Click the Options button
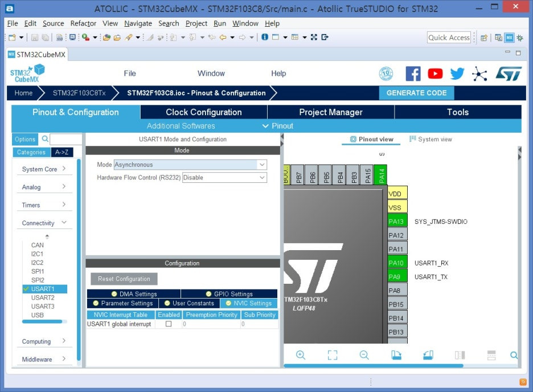Viewport: 533px width, 392px height. coord(25,139)
